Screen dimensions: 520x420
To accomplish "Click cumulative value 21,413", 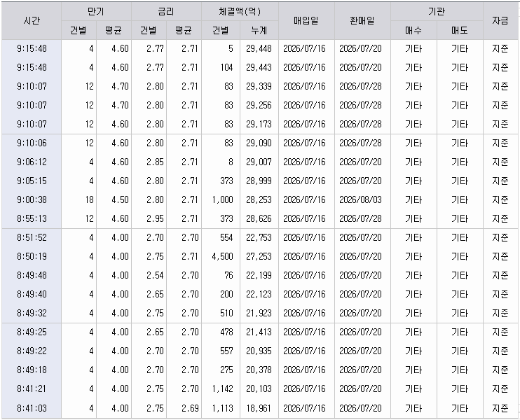I will click(259, 332).
